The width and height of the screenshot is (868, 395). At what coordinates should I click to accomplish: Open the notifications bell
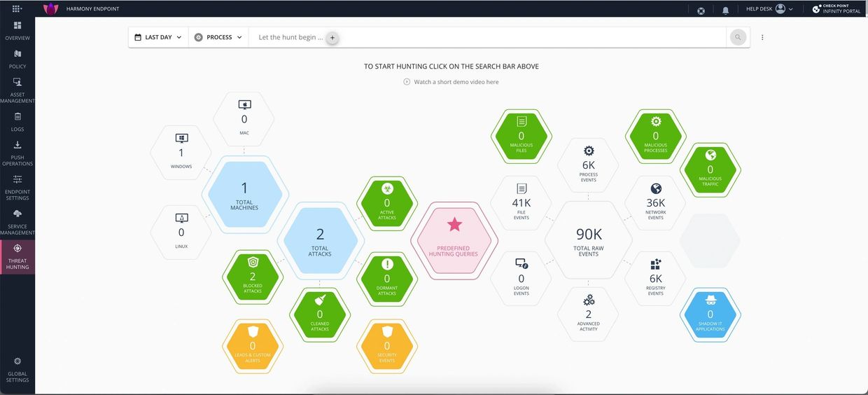coord(725,10)
